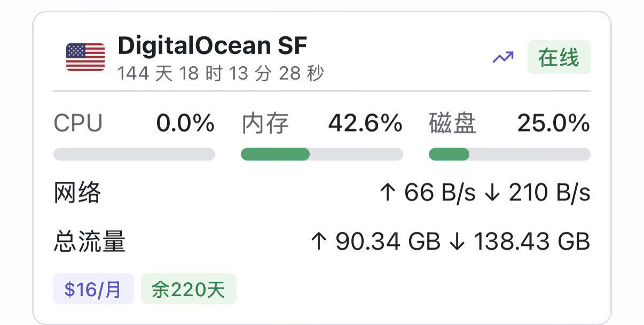Click the upload arrow beside 90.34 GB
The width and height of the screenshot is (644, 325).
pyautogui.click(x=318, y=242)
